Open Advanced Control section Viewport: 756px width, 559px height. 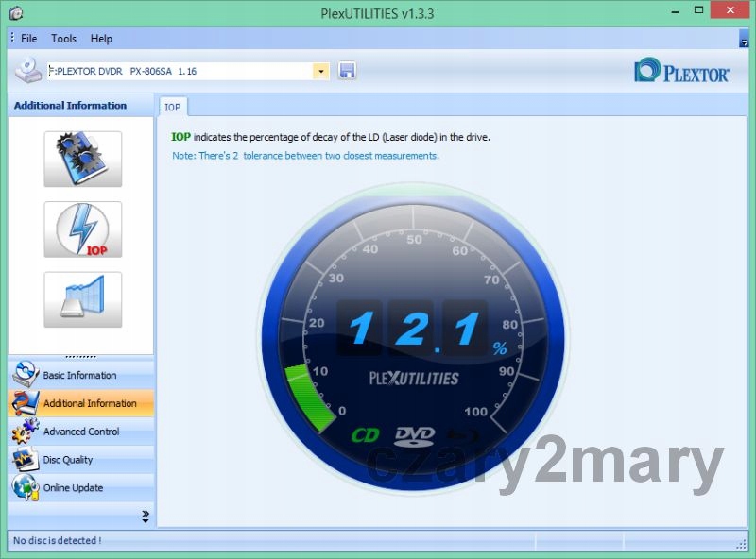[x=80, y=432]
